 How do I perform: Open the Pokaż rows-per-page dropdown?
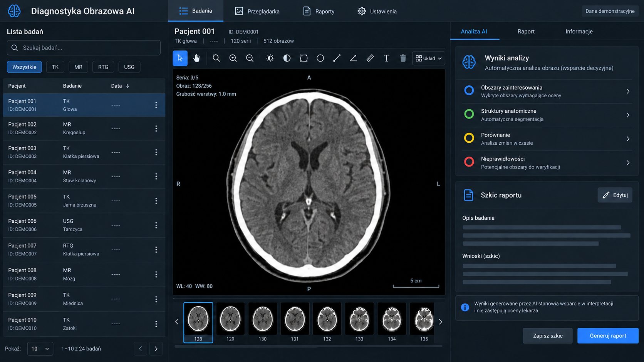point(40,349)
